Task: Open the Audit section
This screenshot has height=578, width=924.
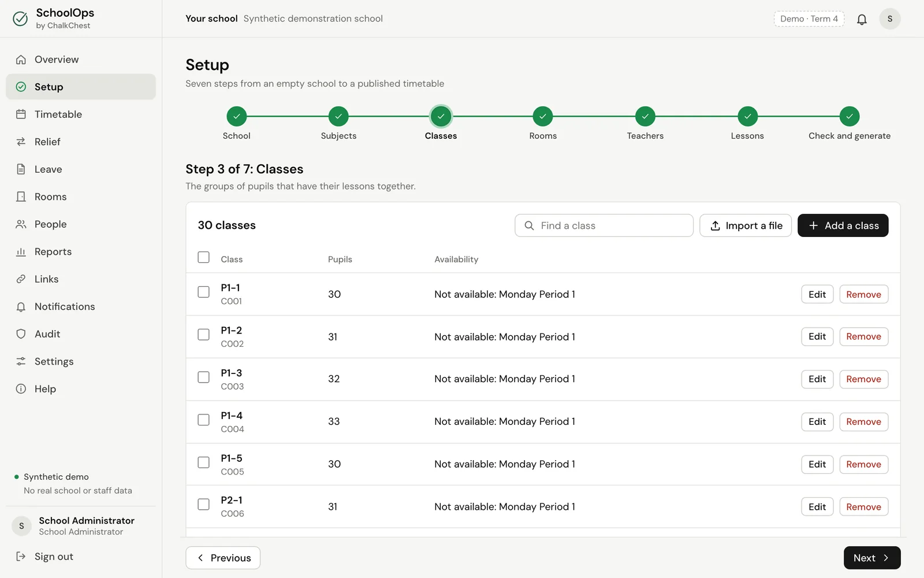Action: click(x=81, y=334)
